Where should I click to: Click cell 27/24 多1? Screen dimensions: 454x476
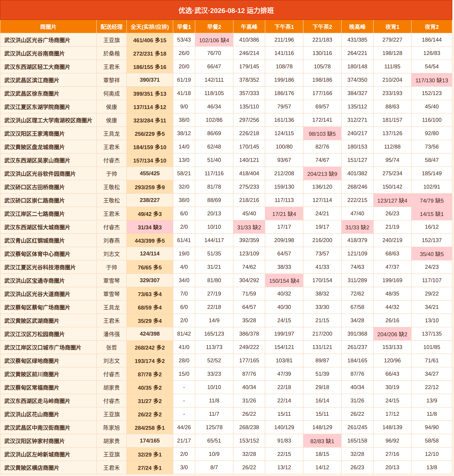pyautogui.click(x=149, y=468)
